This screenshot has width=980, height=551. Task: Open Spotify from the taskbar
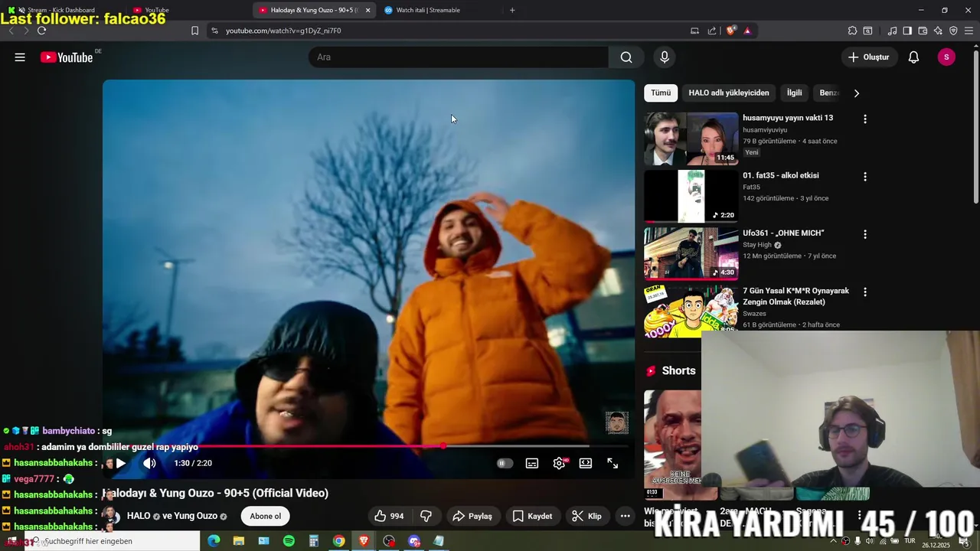[289, 541]
